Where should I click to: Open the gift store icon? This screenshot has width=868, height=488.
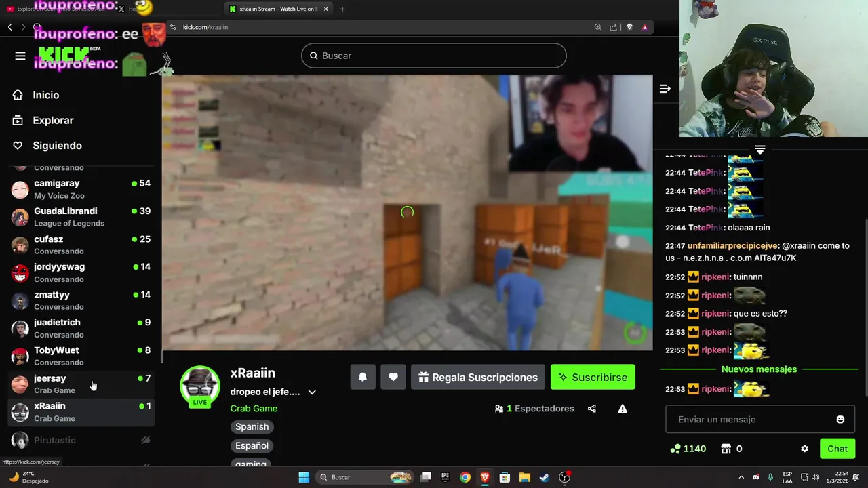click(726, 449)
